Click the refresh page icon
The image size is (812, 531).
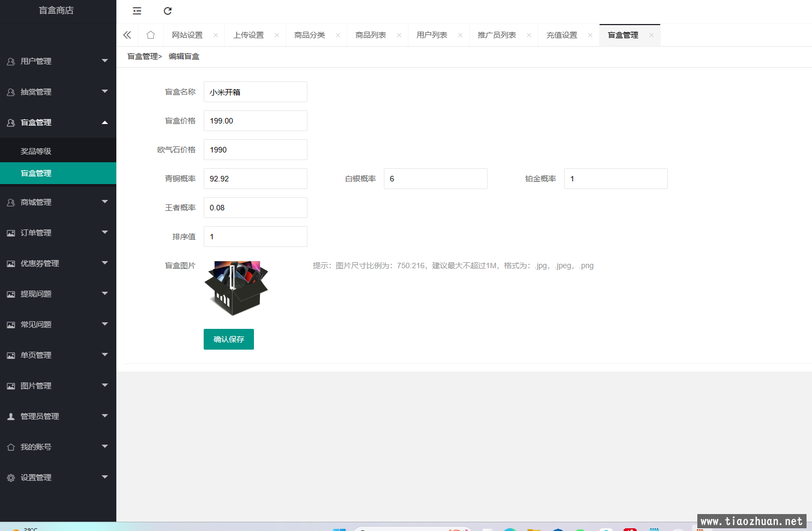coord(168,11)
